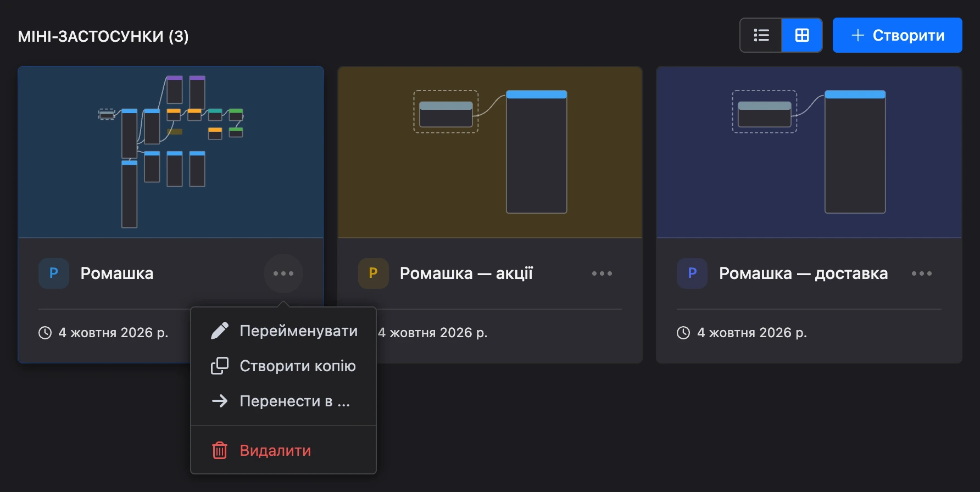This screenshot has width=980, height=492.
Task: Open the Ромашка — доставка preview thumbnail
Action: [x=809, y=152]
